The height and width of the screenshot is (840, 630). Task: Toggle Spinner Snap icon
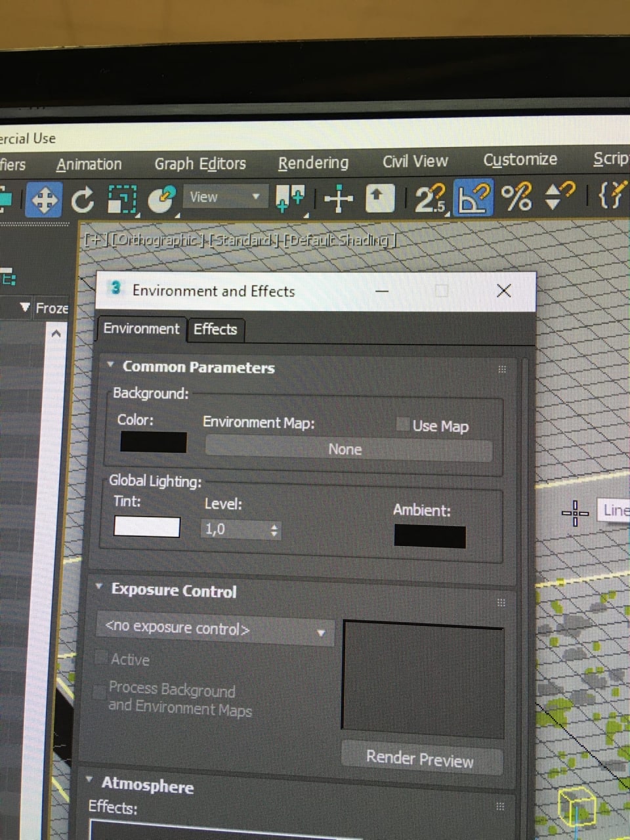(x=560, y=196)
